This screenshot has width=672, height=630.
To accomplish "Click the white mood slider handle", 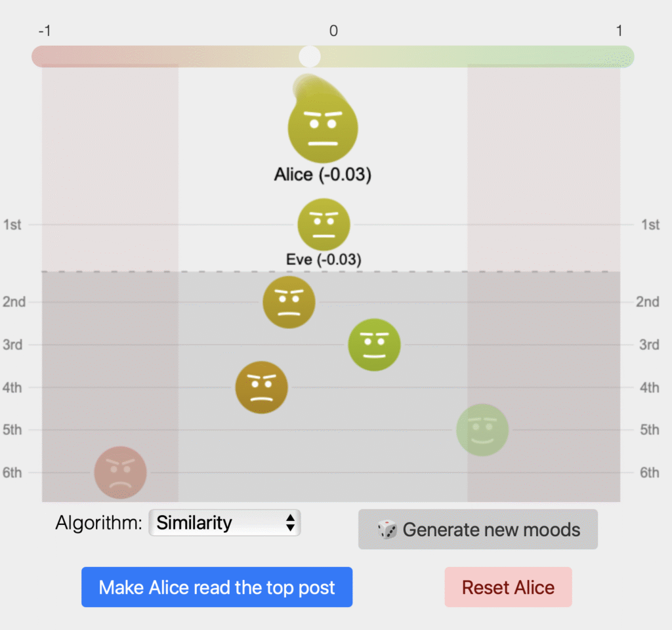I will 310,56.
